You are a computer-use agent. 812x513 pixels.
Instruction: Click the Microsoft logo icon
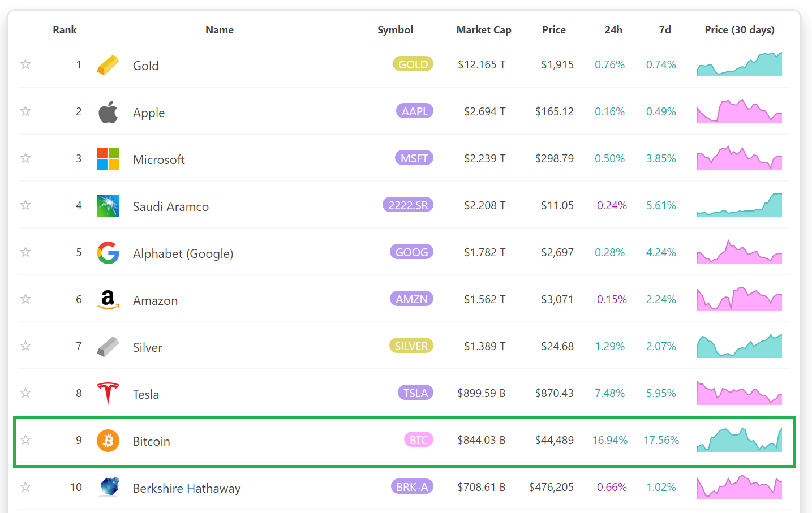[108, 159]
